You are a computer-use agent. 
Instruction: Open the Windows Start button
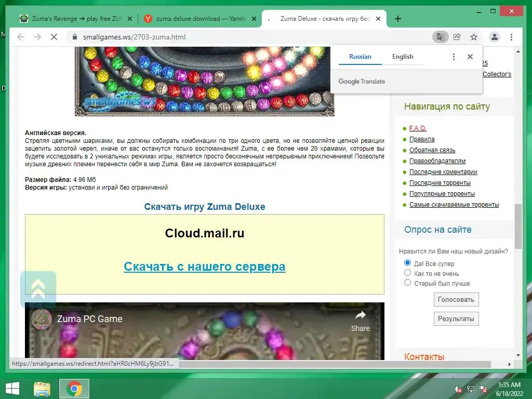(12, 389)
